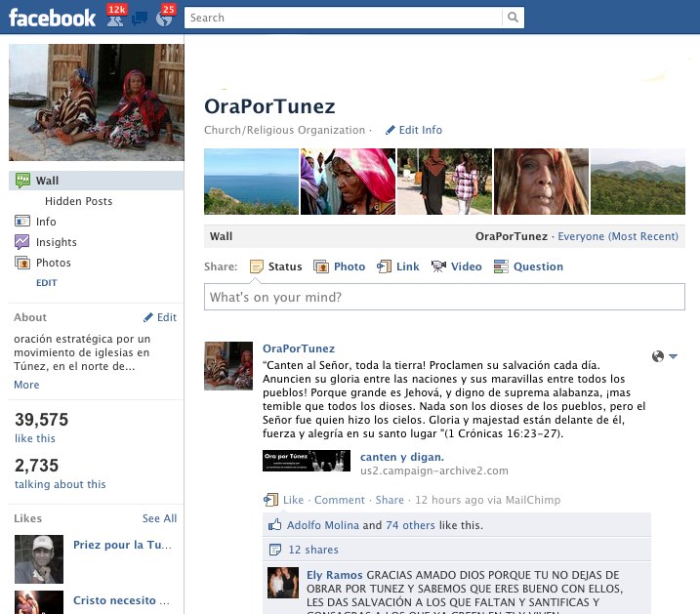This screenshot has height=614, width=700.
Task: Click the pencil icon in About section
Action: click(x=148, y=317)
